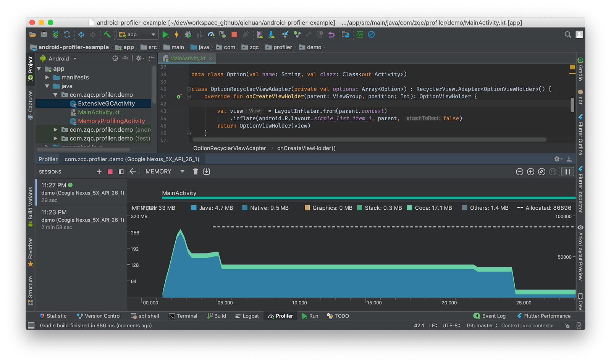Force garbage collection with the trash icon
Screen dimensions: 611x364
click(196, 171)
